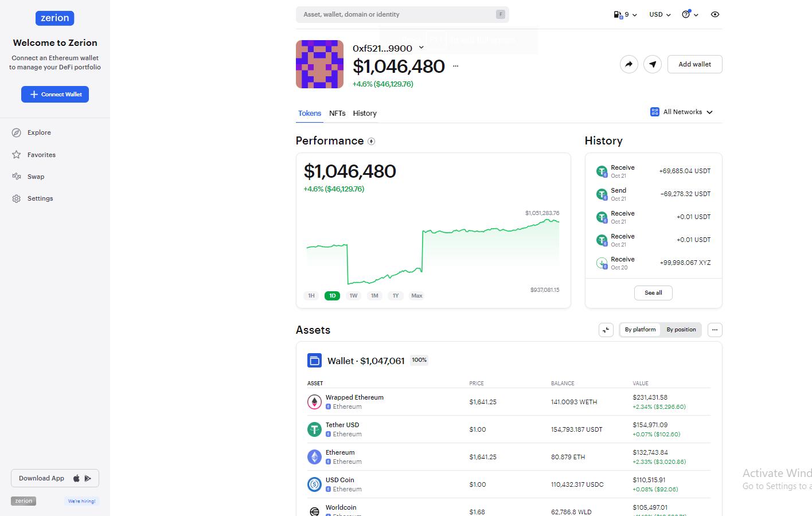This screenshot has height=516, width=812.
Task: Open the We're hiring link
Action: pyautogui.click(x=82, y=501)
